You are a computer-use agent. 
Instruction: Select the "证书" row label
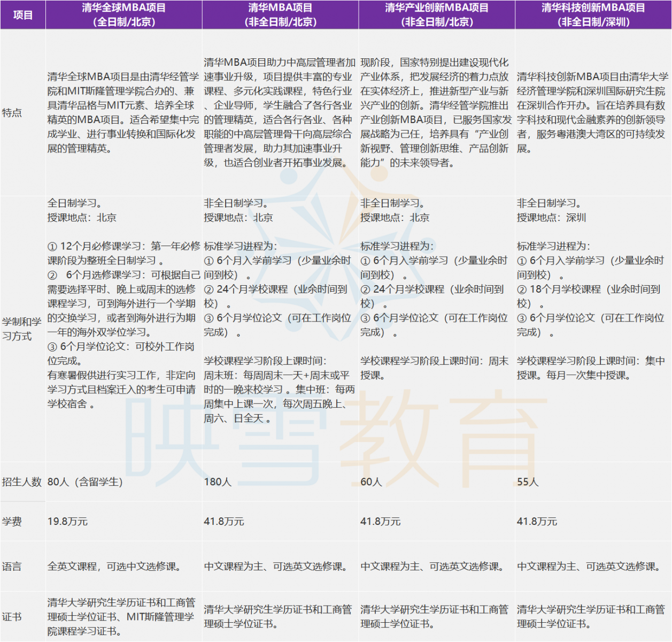click(x=12, y=617)
